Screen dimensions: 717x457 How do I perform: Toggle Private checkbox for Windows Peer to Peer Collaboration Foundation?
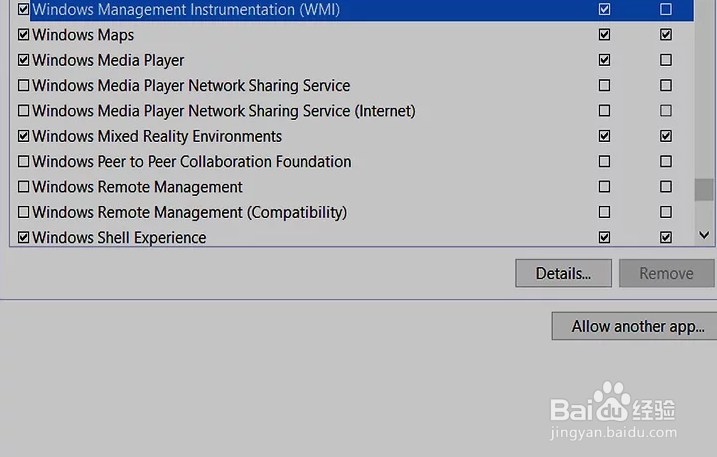click(605, 161)
